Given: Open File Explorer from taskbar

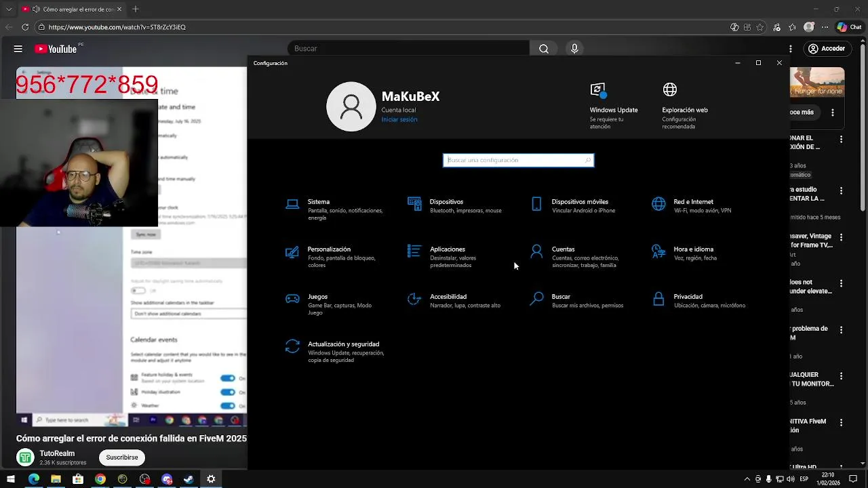Looking at the screenshot, I should tap(56, 479).
